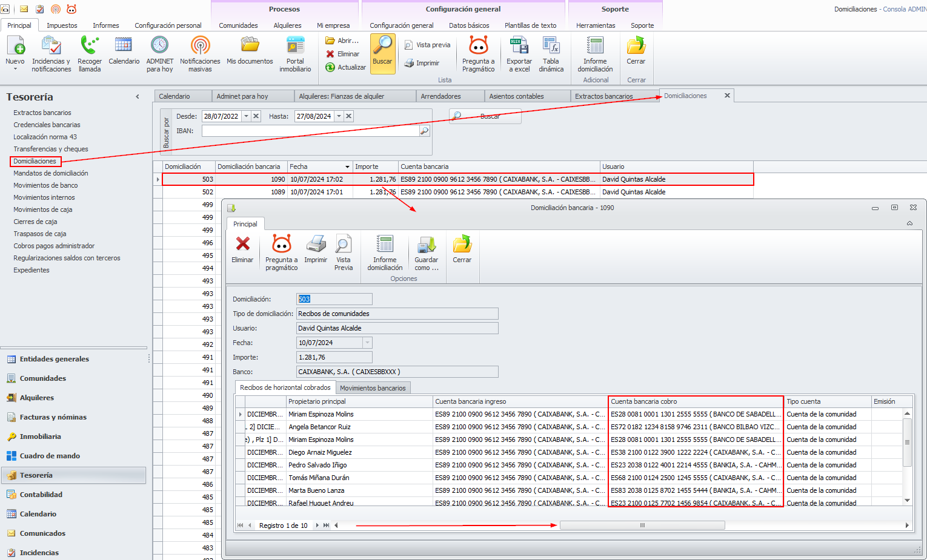Click the IBAN input field

click(x=311, y=131)
